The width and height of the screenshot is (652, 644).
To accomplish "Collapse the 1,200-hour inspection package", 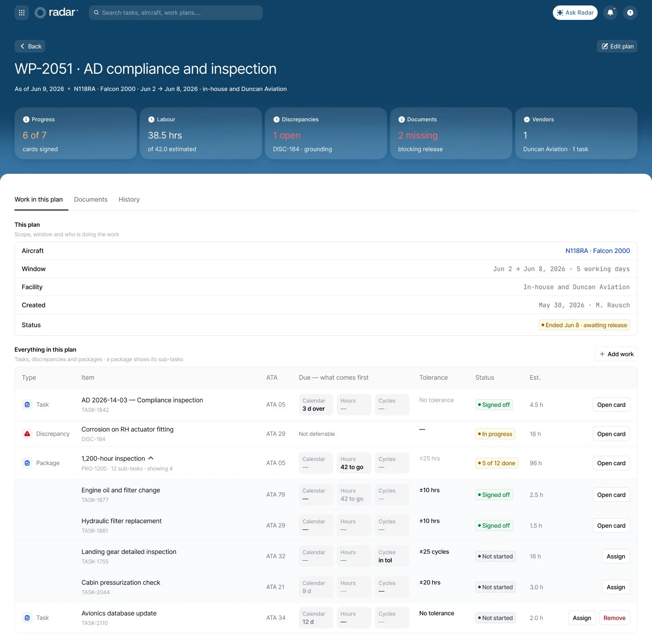I will click(151, 458).
